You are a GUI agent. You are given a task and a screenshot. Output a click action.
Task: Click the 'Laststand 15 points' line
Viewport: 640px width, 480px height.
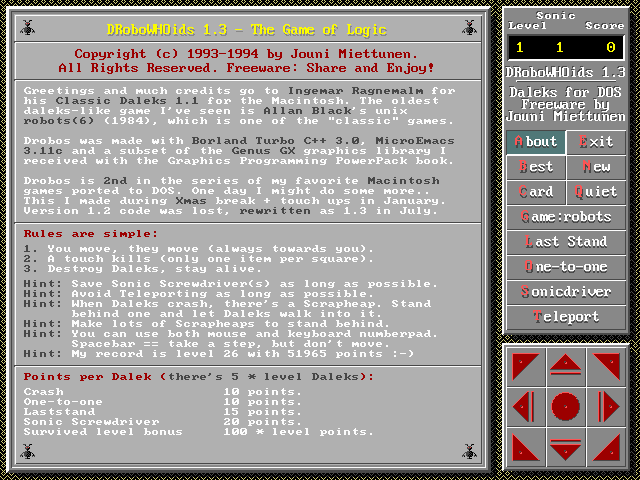(162, 412)
